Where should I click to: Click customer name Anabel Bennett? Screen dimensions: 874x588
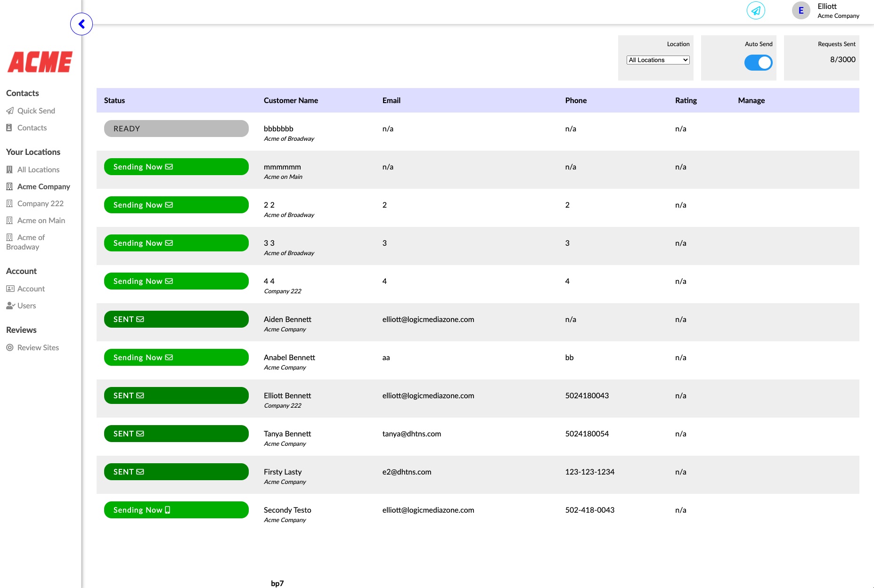coord(289,357)
